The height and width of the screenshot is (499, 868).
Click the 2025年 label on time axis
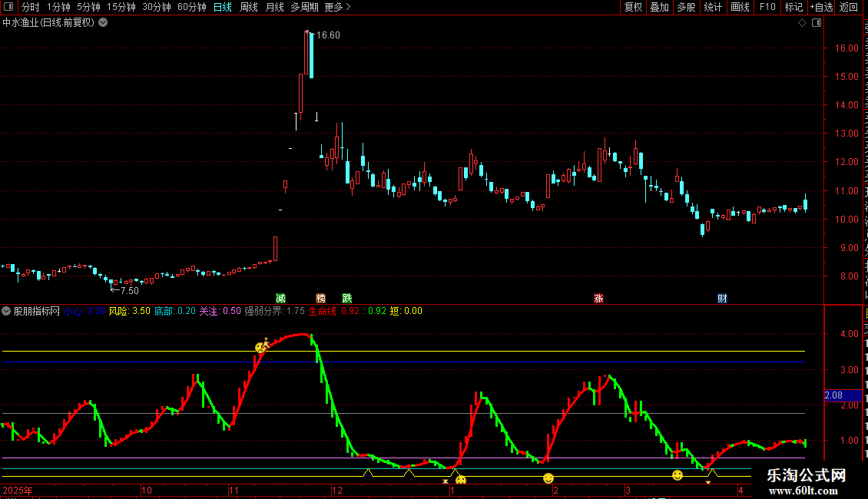pos(18,490)
